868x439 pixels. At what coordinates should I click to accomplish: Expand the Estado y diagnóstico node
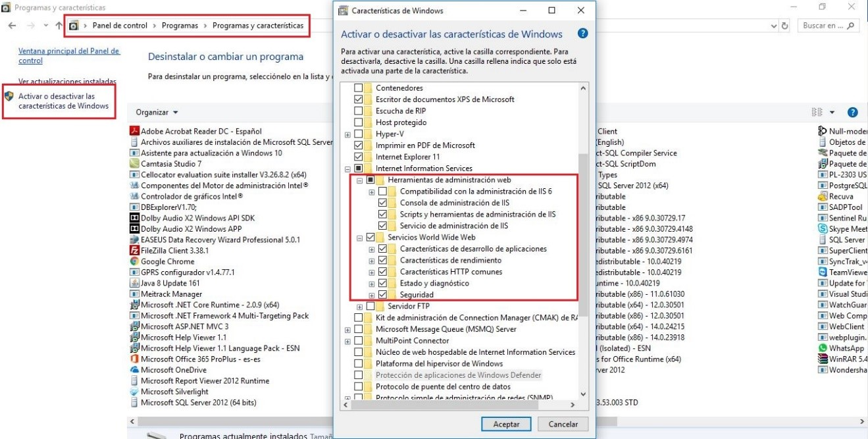coord(372,284)
